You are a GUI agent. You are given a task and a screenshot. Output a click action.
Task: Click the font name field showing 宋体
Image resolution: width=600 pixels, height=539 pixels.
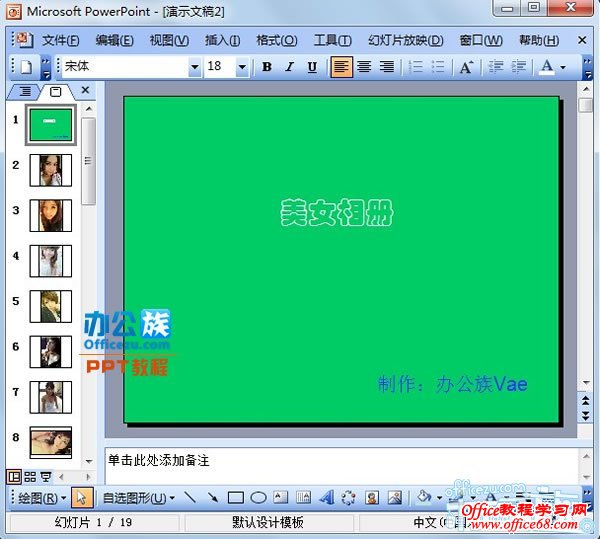click(126, 67)
